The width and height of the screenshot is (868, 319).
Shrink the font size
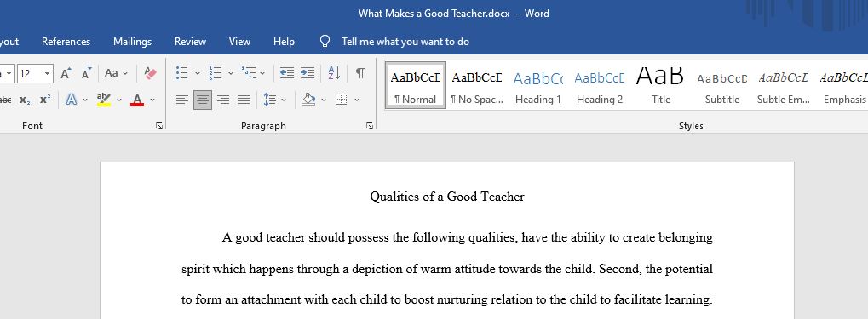click(x=86, y=73)
